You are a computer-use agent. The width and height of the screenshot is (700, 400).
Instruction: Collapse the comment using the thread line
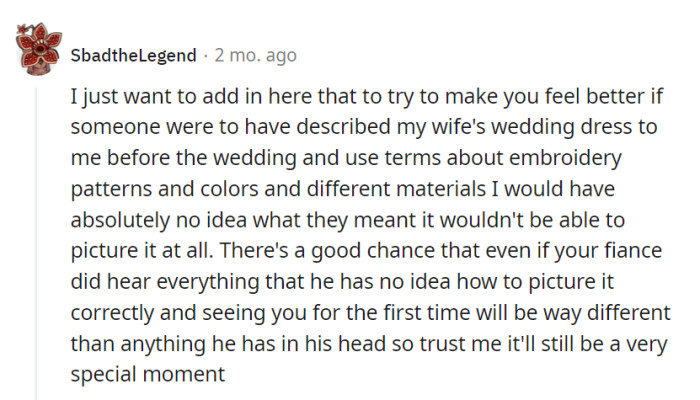pos(37,240)
